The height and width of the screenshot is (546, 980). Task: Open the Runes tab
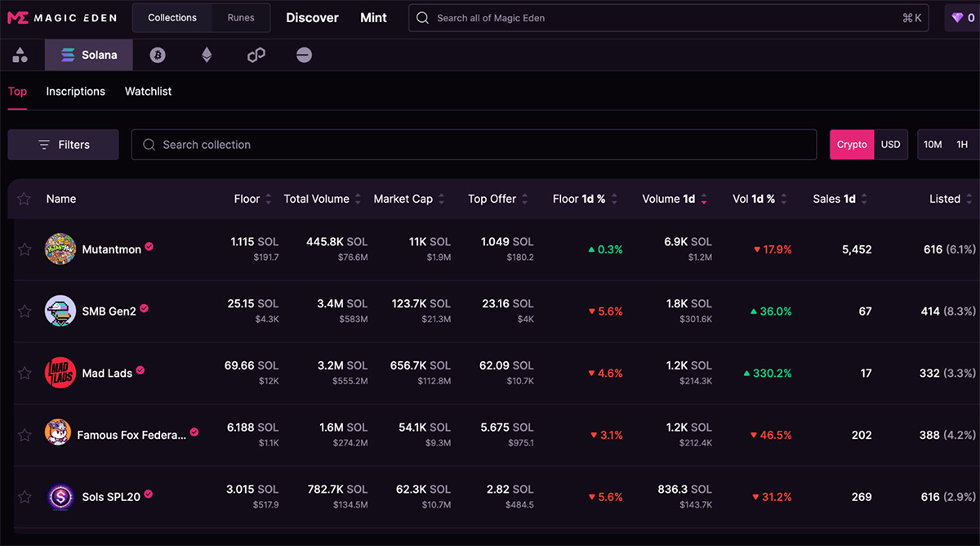click(241, 18)
